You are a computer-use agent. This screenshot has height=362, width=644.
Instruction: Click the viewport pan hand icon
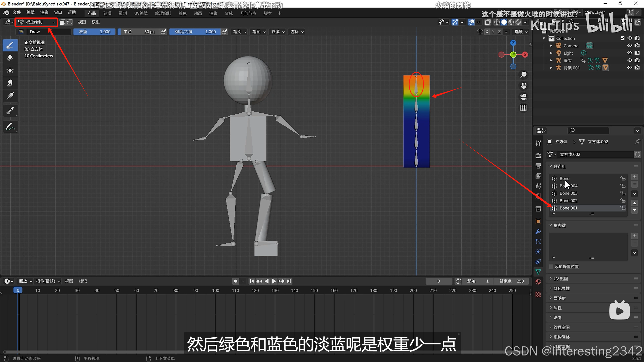523,86
